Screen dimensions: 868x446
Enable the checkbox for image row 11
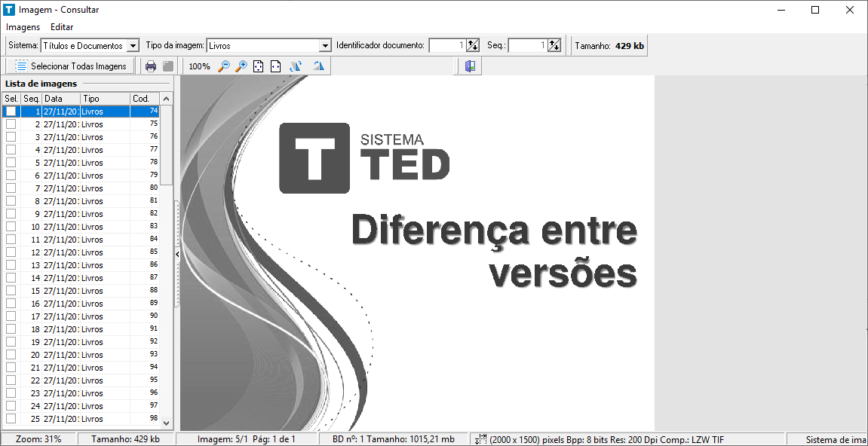11,240
